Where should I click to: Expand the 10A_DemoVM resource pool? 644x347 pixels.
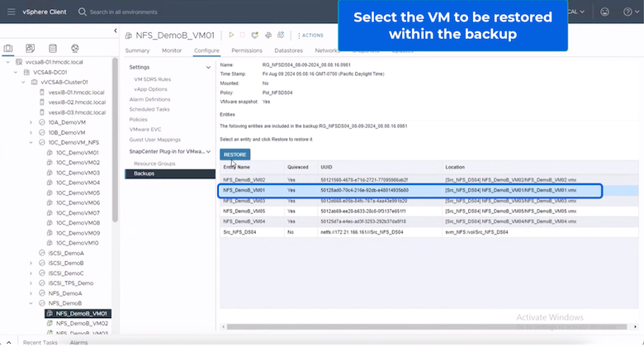click(x=31, y=122)
